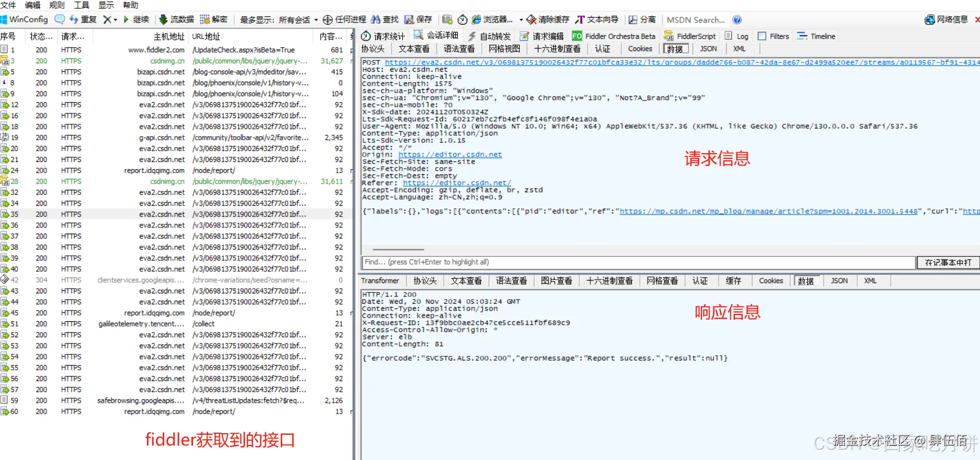Click the request pane horizontal scrollbar

tap(398, 250)
